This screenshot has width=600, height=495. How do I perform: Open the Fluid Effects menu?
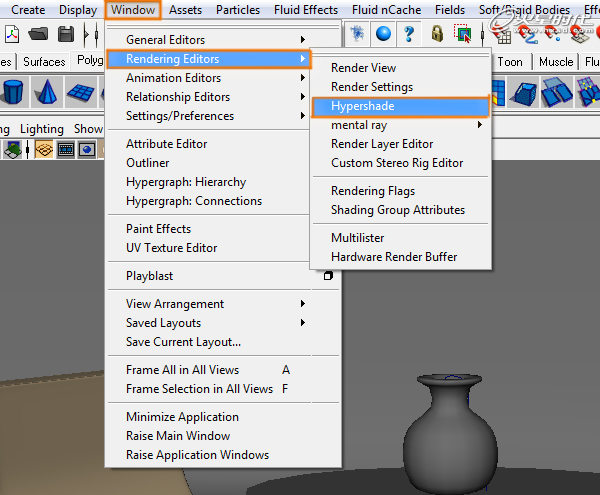(306, 10)
